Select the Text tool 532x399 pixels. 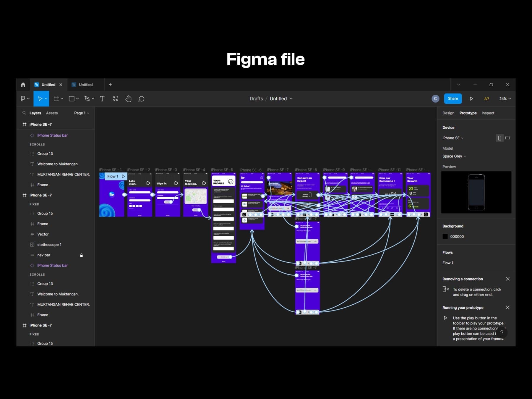pos(102,99)
